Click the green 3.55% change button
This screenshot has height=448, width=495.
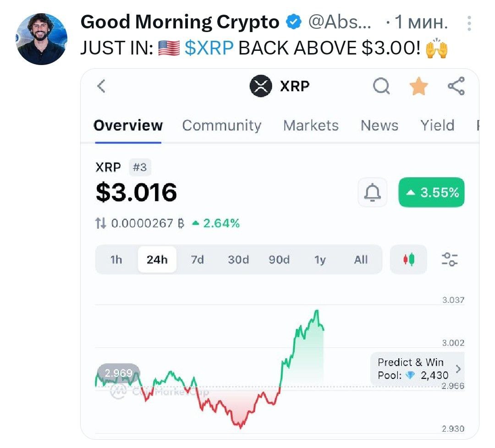pyautogui.click(x=432, y=192)
